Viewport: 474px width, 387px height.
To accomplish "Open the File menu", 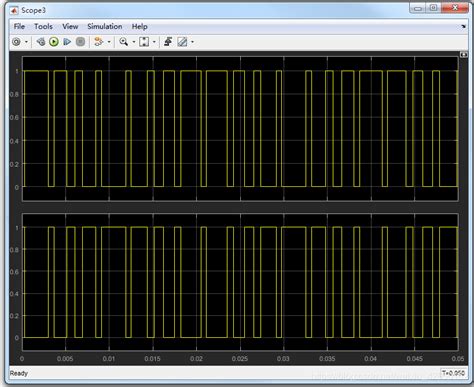I will [x=19, y=26].
